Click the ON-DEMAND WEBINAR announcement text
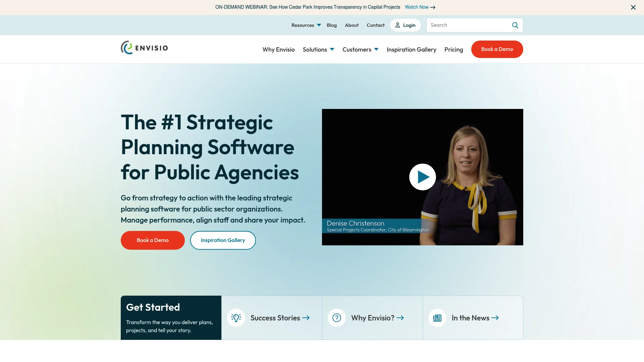Image resolution: width=644 pixels, height=362 pixels. (x=308, y=7)
